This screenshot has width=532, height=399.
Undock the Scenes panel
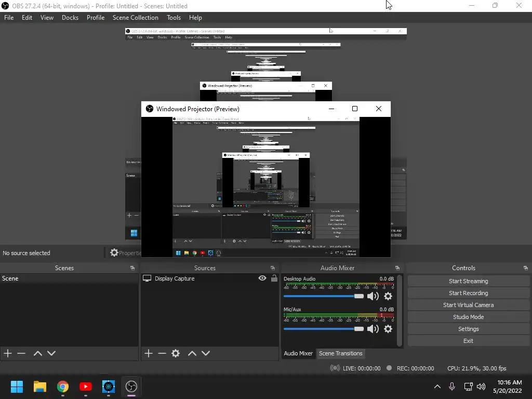pos(132,268)
